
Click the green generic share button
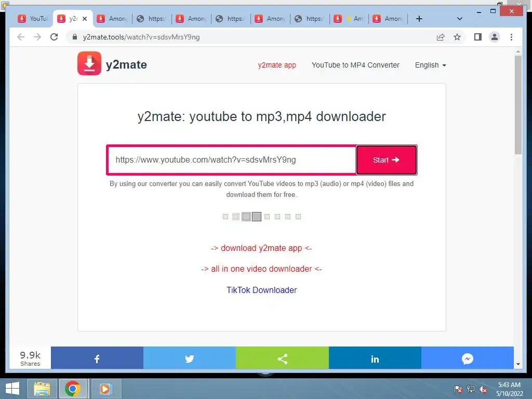click(282, 358)
